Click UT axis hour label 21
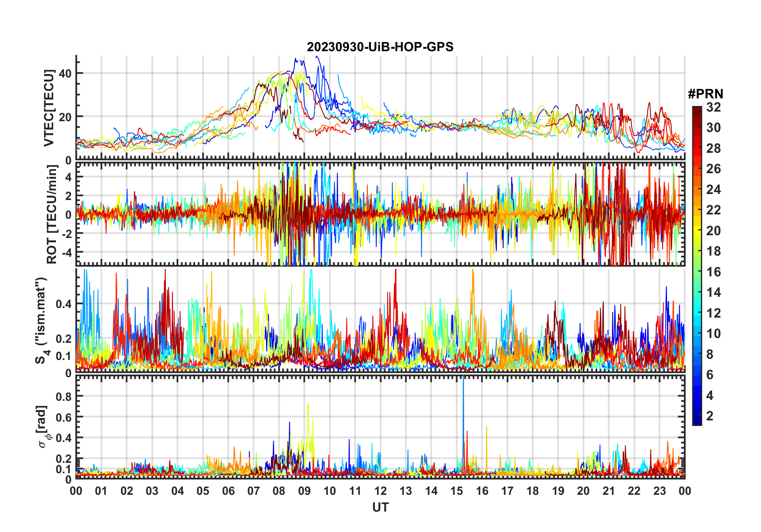Screen dimensions: 761x532 [x=609, y=491]
